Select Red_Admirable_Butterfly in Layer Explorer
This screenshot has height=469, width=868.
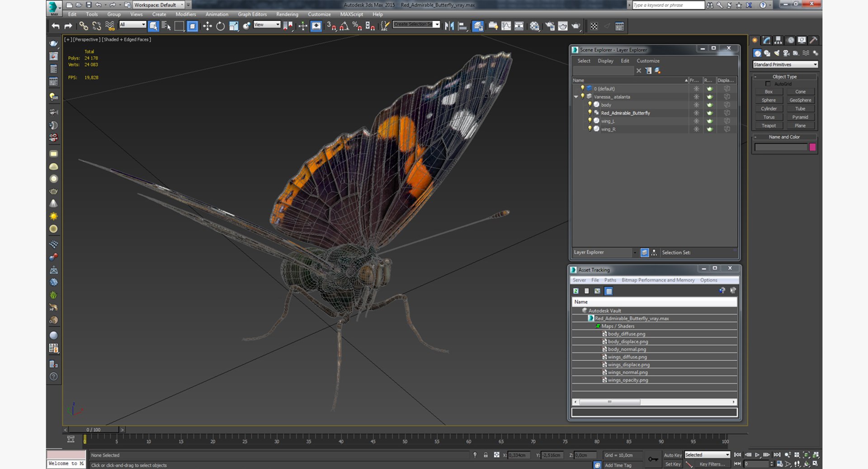tap(625, 113)
